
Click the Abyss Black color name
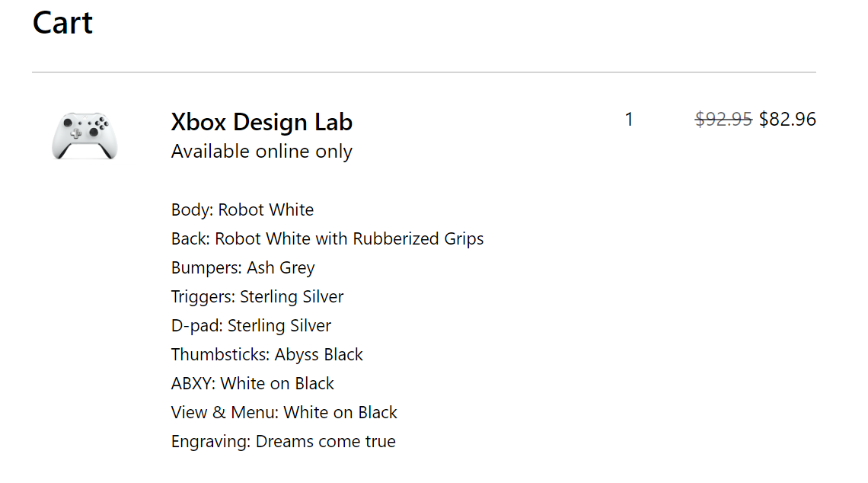[319, 354]
